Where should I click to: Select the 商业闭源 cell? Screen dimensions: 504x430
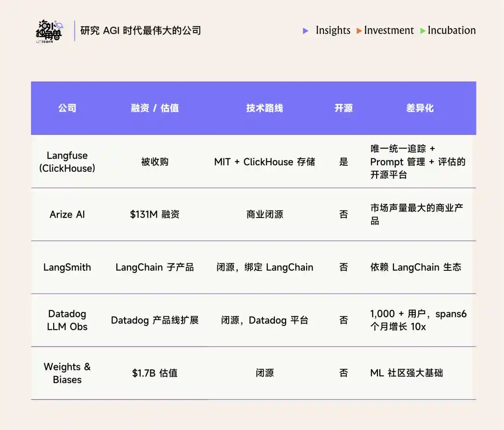(265, 214)
